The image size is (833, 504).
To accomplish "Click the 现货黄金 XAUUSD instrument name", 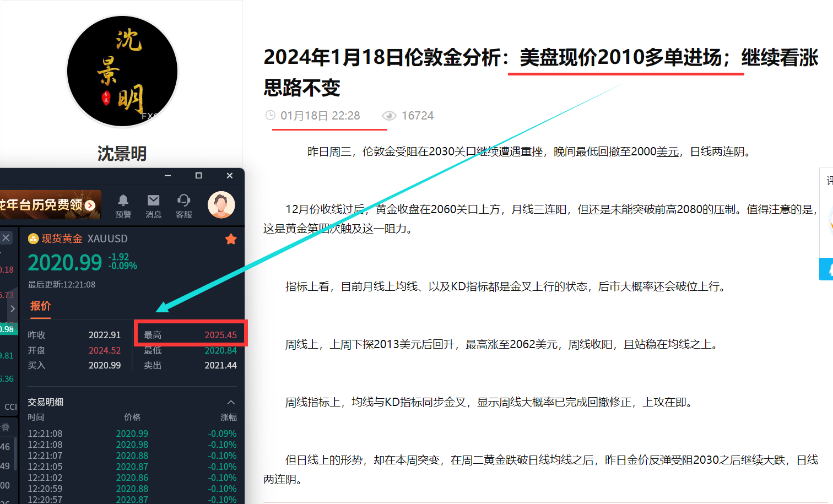I will click(x=84, y=239).
